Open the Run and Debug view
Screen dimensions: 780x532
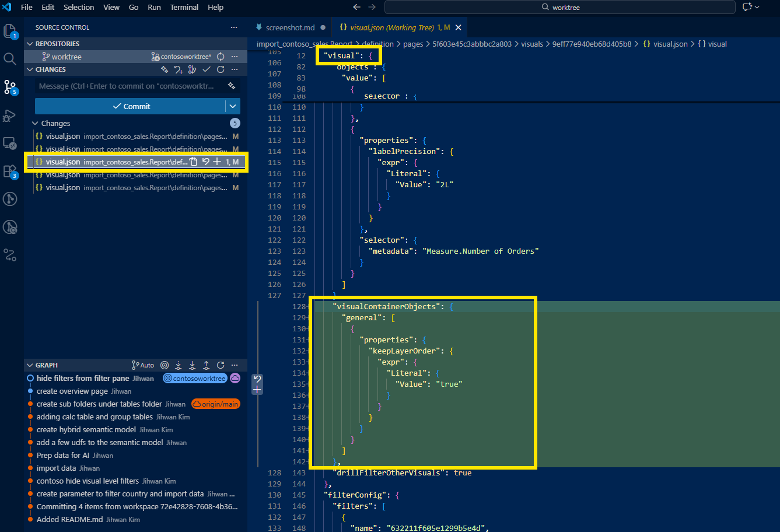pos(10,115)
